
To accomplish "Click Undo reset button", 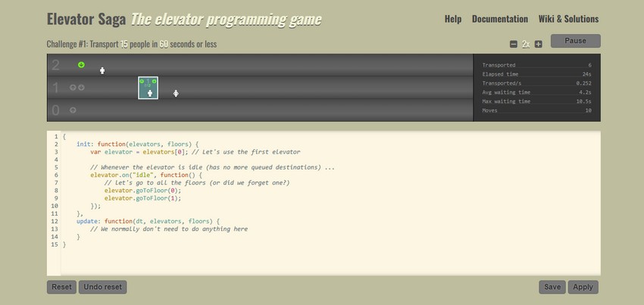I will pos(102,287).
